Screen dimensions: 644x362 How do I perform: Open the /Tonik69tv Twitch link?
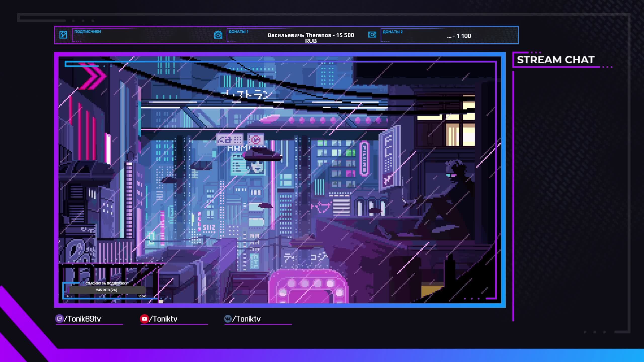[83, 319]
